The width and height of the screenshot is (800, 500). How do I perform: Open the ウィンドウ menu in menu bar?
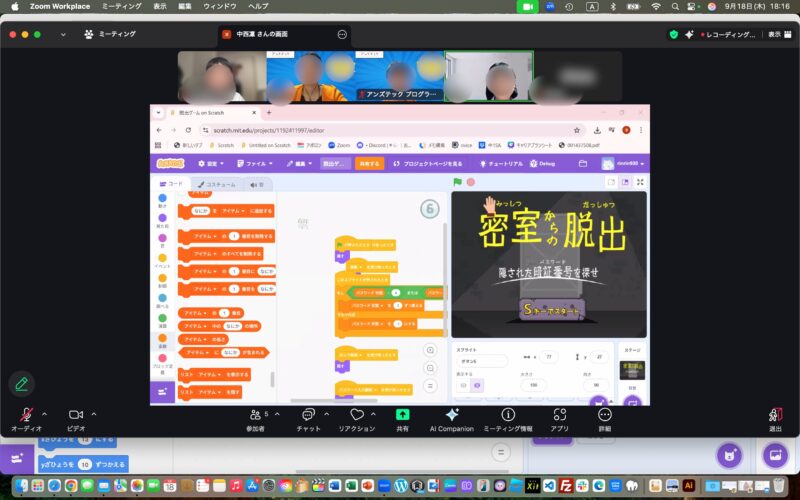pos(219,6)
